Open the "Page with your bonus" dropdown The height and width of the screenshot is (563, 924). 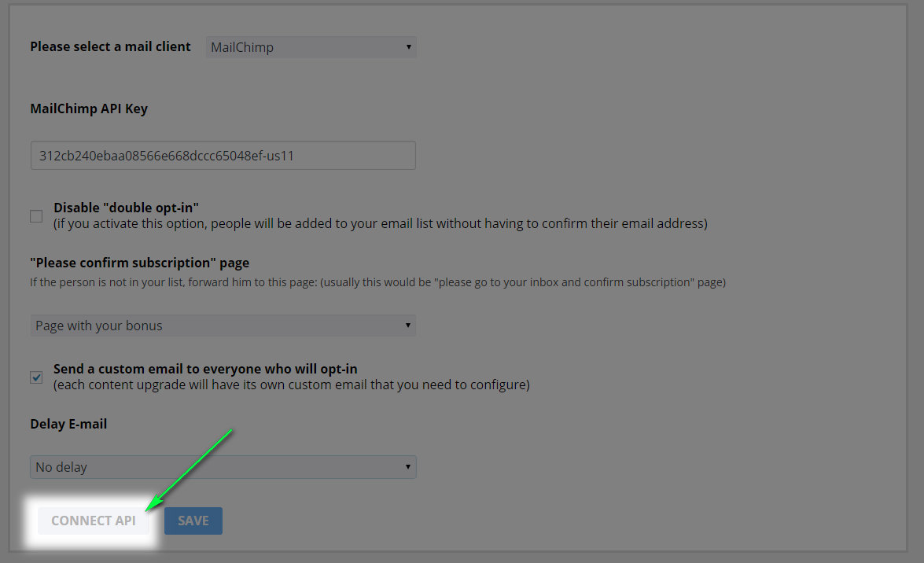tap(223, 326)
